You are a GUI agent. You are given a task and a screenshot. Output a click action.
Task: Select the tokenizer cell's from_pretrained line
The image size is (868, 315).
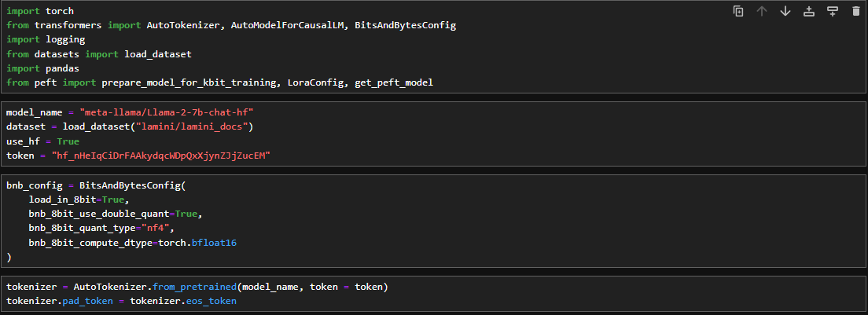pos(197,286)
